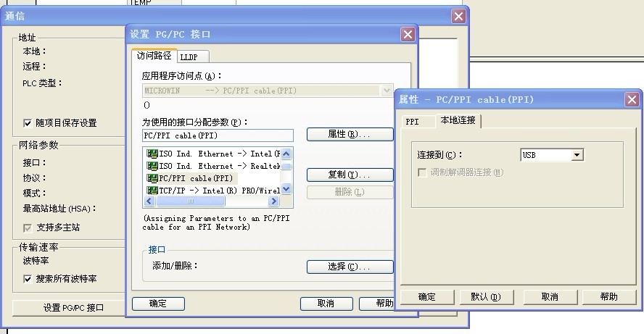Open the 应用程序访问点 MICROWIN dropdown
The height and width of the screenshot is (334, 644).
click(x=387, y=91)
